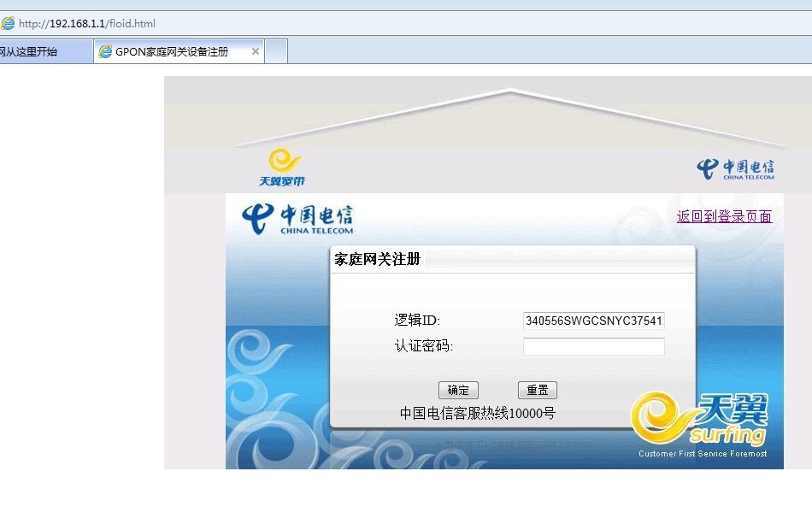Click the address bar URL 192.168.1.1/floid.html

(x=87, y=23)
